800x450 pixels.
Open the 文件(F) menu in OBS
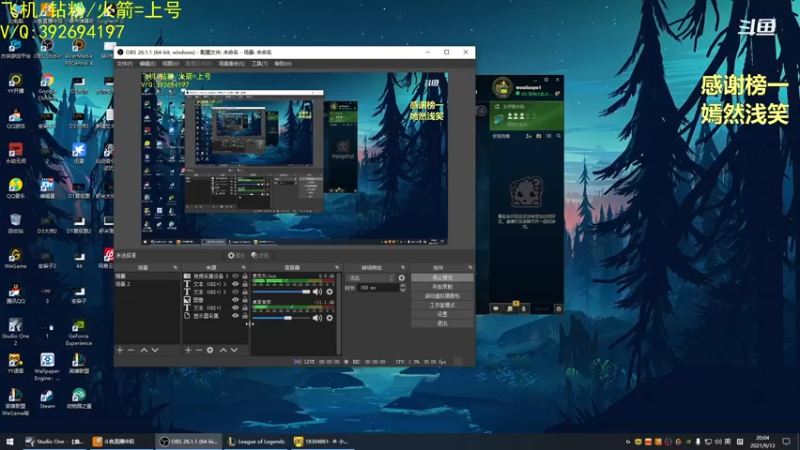[125, 64]
